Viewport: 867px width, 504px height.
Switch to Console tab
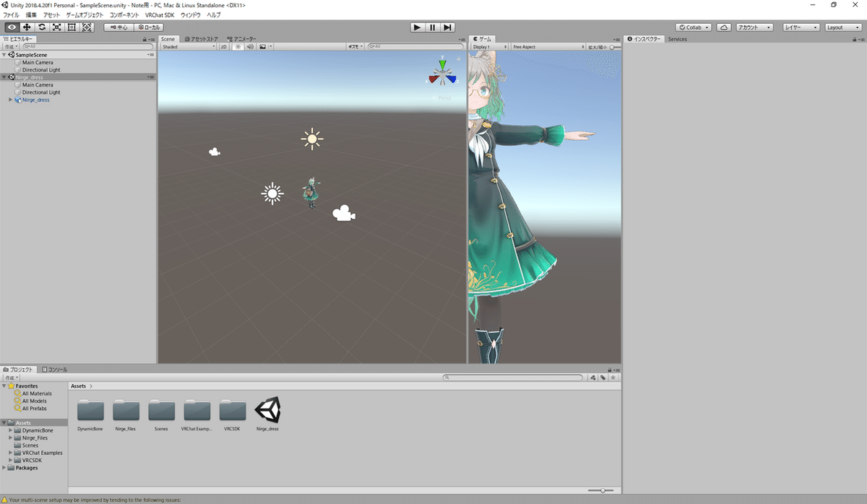click(x=55, y=369)
